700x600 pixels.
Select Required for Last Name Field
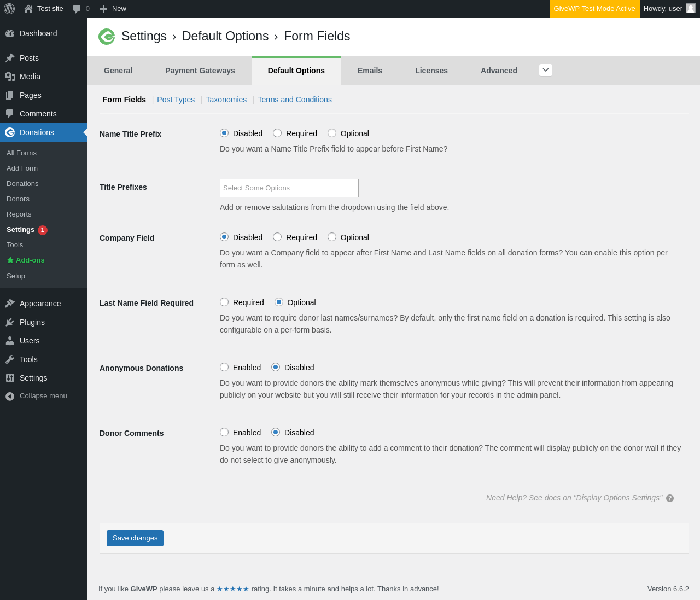click(x=224, y=302)
